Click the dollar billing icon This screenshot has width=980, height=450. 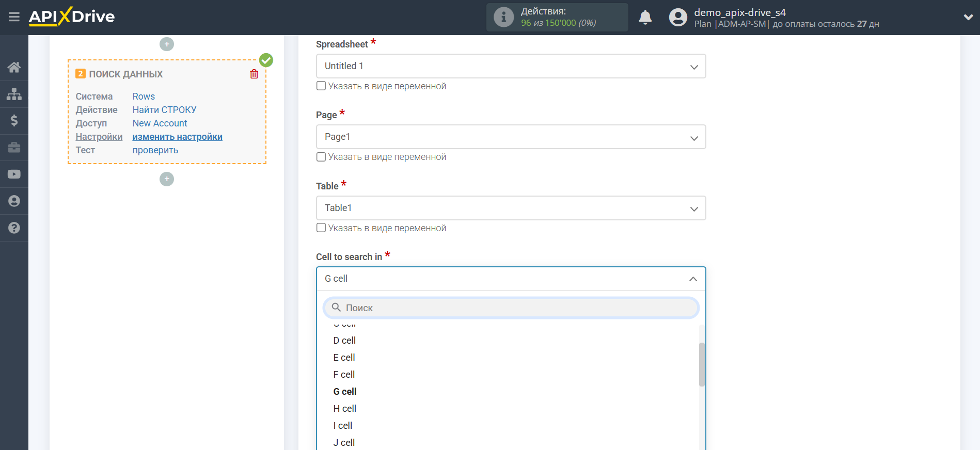pos(14,121)
